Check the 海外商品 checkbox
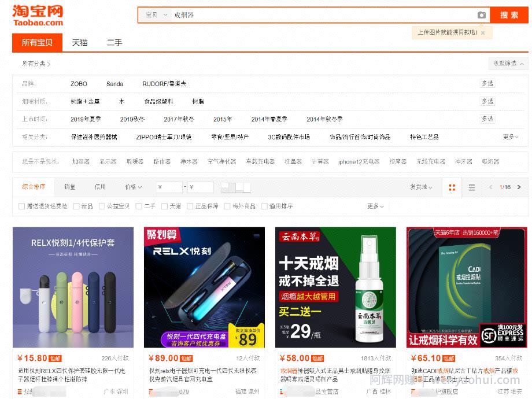The width and height of the screenshot is (532, 399). coord(227,206)
